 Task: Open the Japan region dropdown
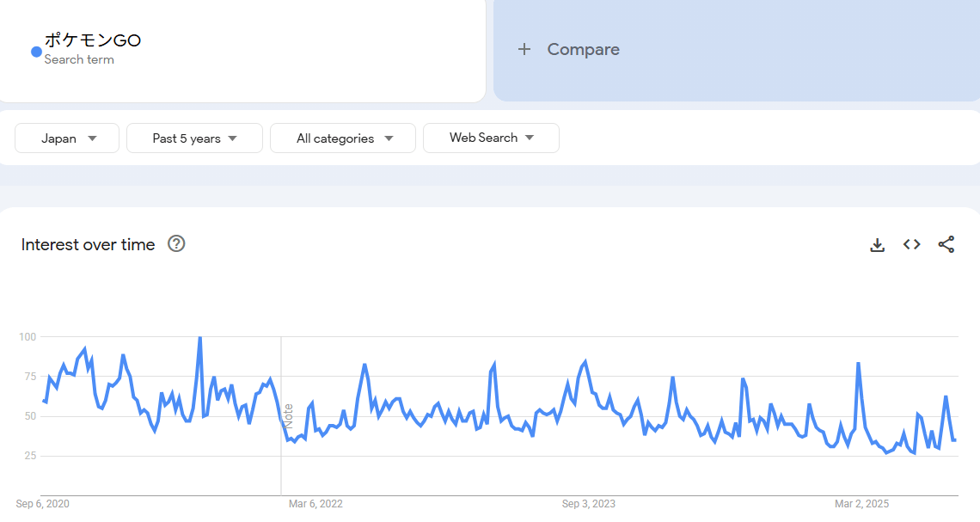pos(68,138)
